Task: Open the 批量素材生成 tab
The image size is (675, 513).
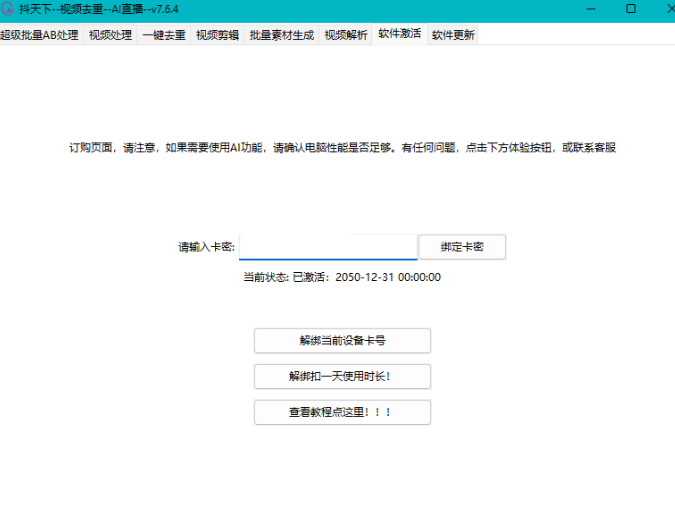Action: point(282,35)
